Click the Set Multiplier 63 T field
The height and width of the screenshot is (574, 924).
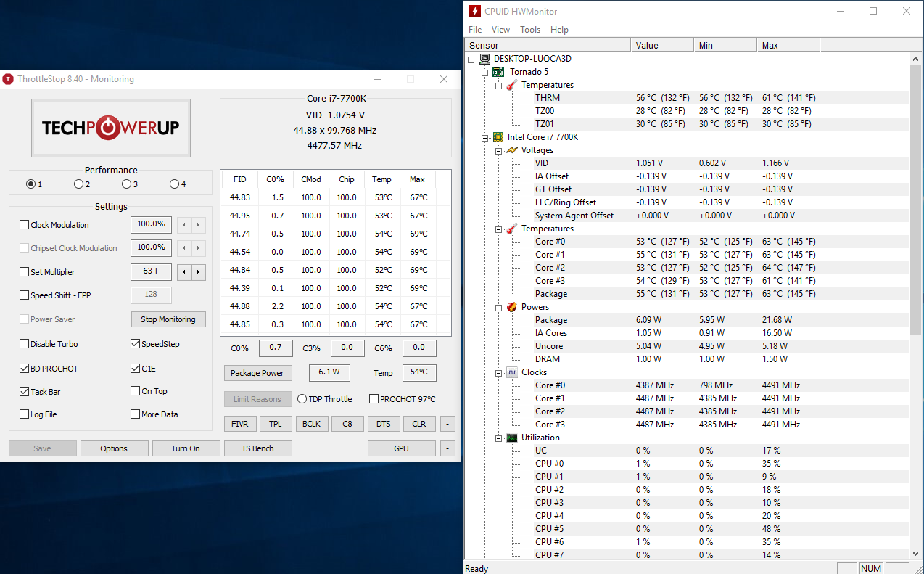click(x=152, y=272)
